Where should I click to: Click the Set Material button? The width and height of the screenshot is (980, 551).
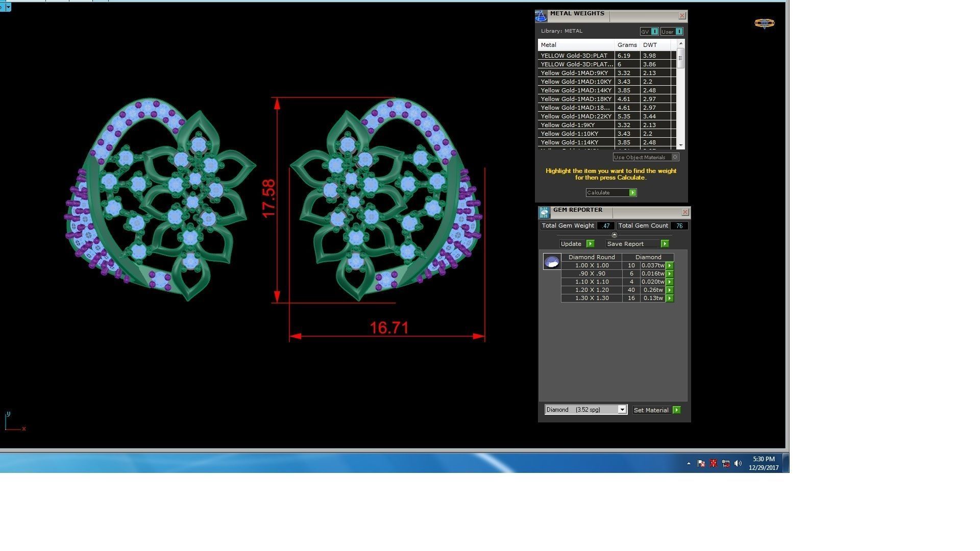(x=651, y=410)
